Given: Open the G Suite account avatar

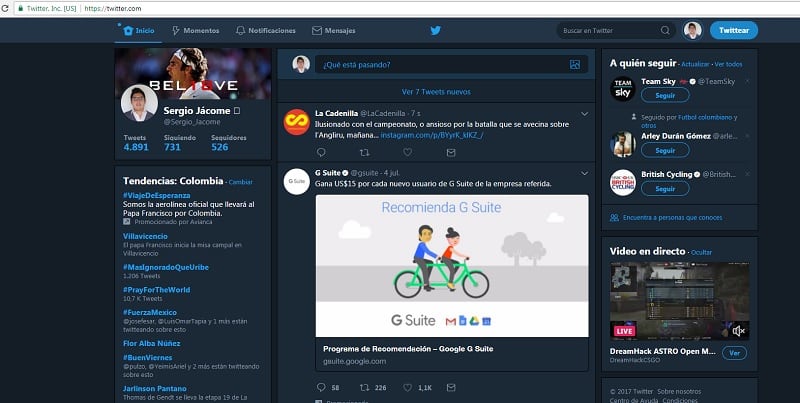Looking at the screenshot, I should click(x=297, y=182).
